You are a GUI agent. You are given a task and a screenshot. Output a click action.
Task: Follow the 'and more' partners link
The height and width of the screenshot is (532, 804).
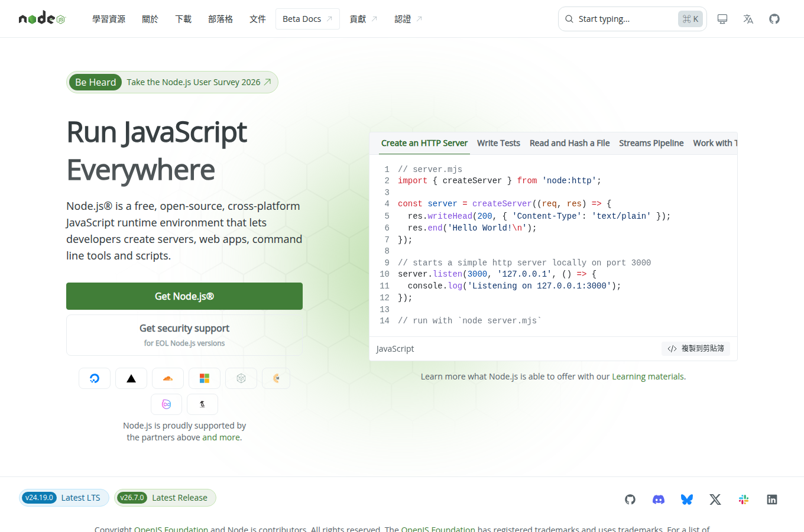tap(222, 437)
